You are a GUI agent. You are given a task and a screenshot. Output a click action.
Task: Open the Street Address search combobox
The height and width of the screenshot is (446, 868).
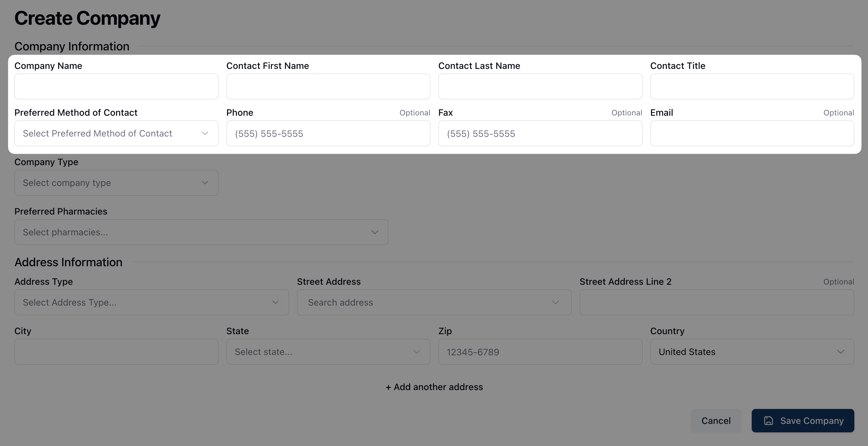pos(434,302)
